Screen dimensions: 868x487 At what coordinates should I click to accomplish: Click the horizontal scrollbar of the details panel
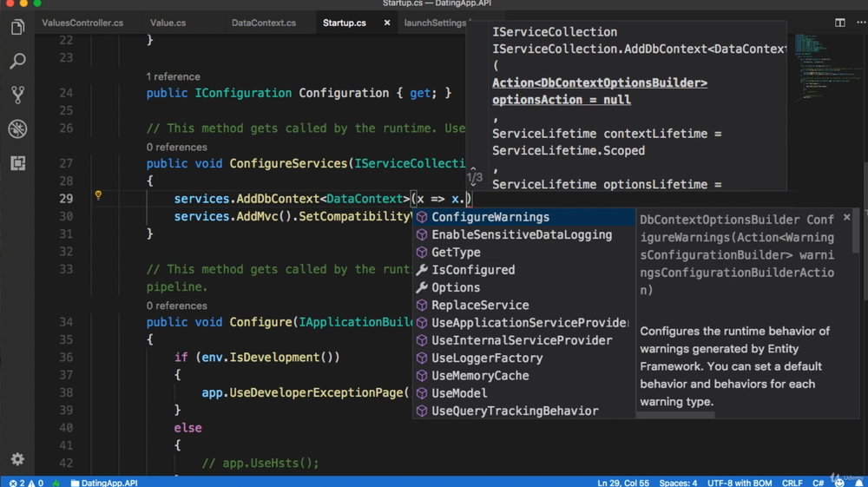point(675,414)
